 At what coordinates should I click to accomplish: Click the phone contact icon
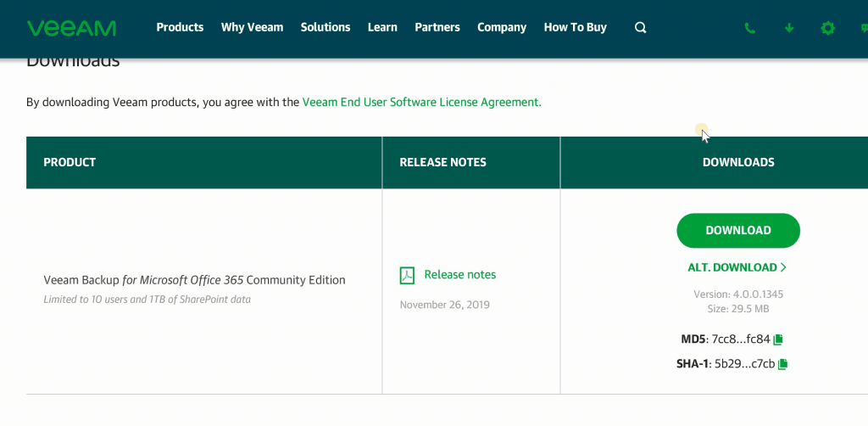coord(749,28)
